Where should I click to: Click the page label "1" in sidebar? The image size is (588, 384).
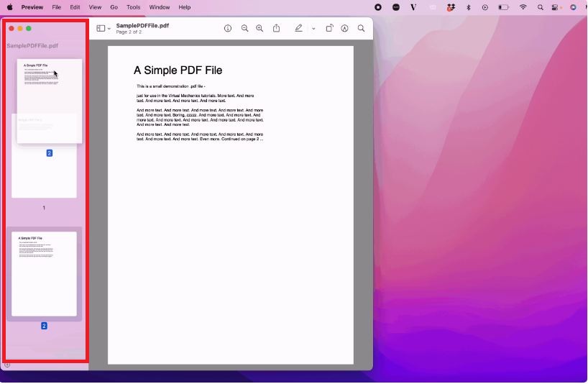pos(44,208)
